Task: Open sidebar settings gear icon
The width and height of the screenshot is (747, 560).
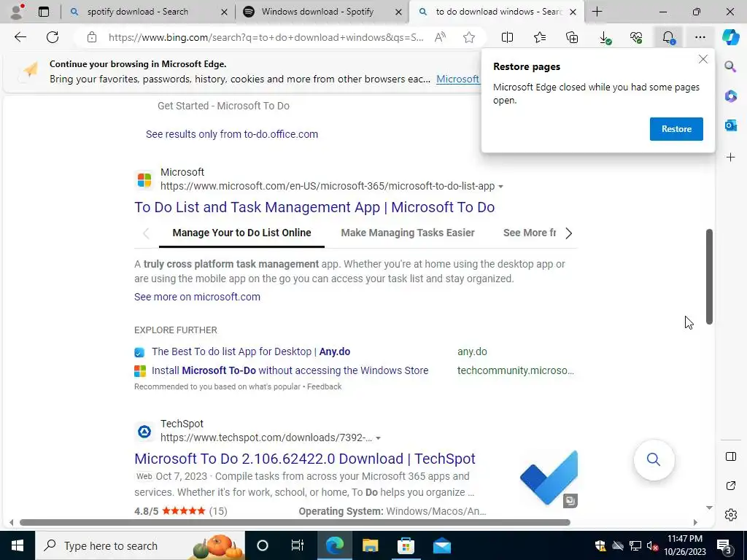Action: pos(731,515)
